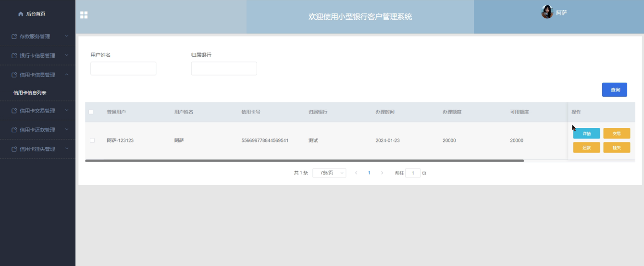644x266 pixels.
Task: Toggle the select-all checkbox in table header
Action: point(91,112)
